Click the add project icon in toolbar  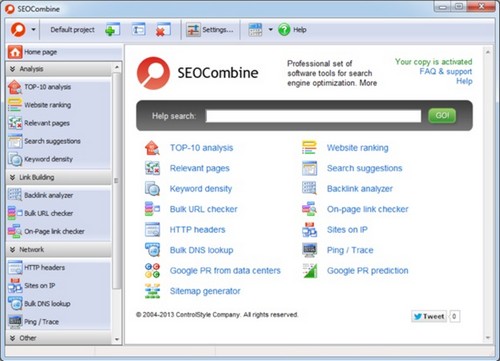113,30
